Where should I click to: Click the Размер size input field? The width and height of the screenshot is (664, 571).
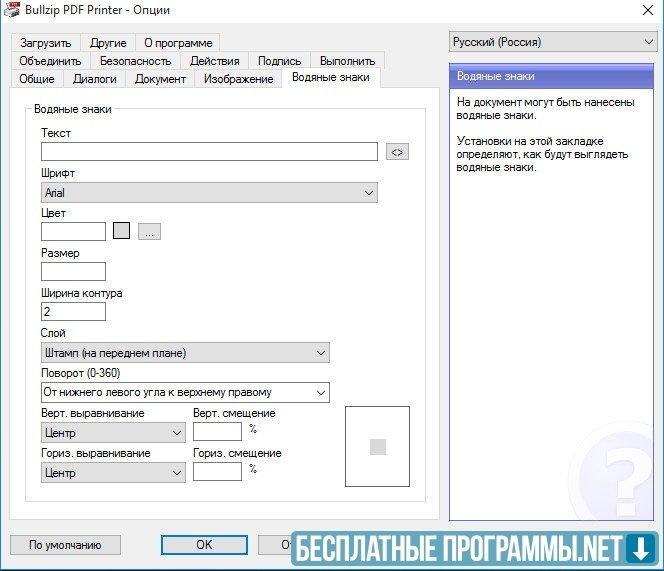tap(73, 271)
